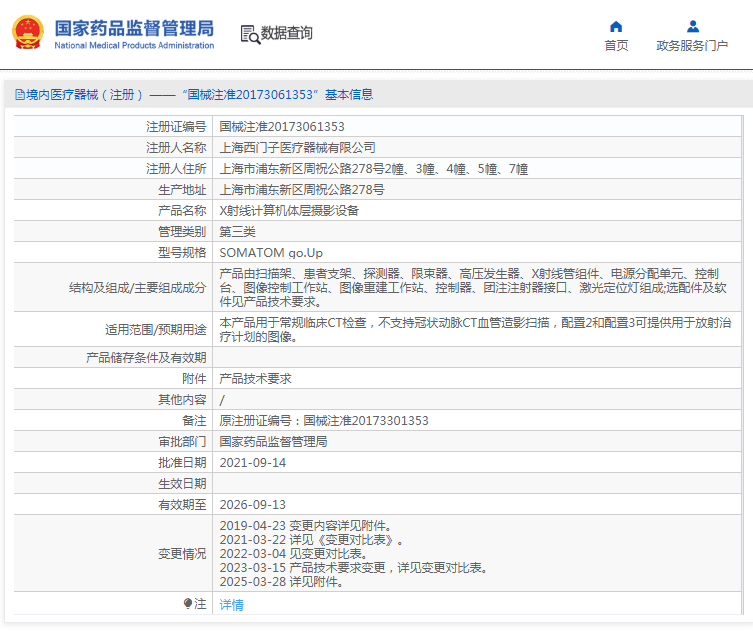Screen dimensions: 753x633
Task: Click the 产品储存条件及有效期 label
Action: point(146,358)
